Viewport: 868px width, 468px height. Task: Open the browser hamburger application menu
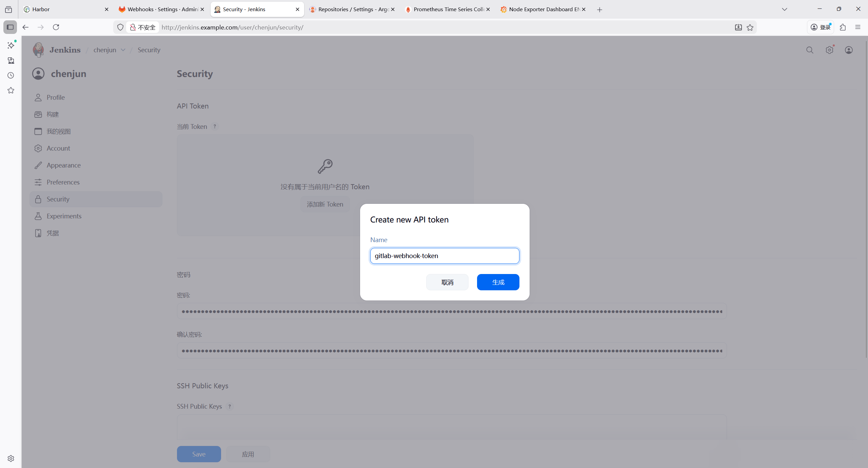(x=858, y=27)
